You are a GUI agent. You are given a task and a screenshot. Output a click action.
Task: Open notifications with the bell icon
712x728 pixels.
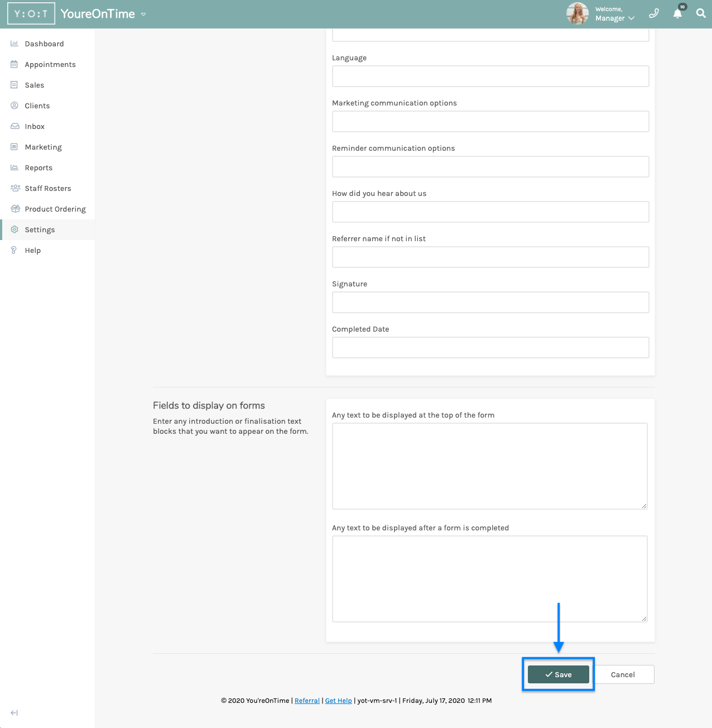(677, 13)
